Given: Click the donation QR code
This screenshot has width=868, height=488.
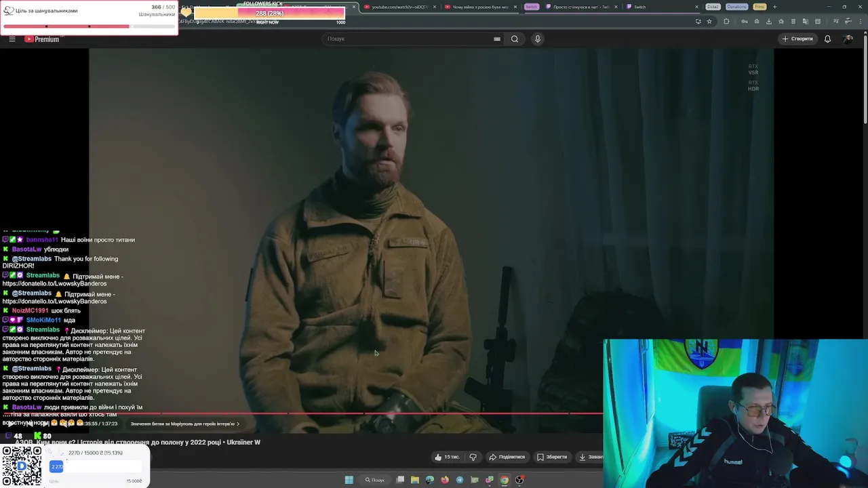Looking at the screenshot, I should click(22, 466).
